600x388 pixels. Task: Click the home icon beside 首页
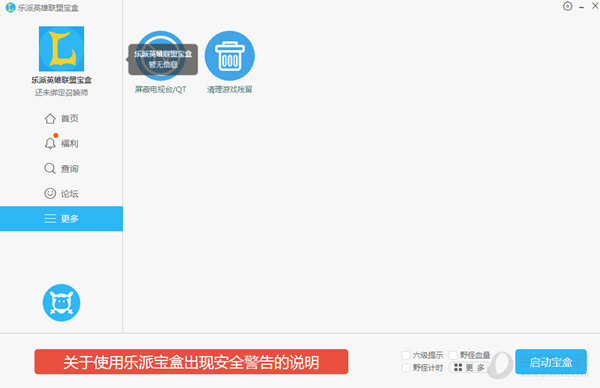(50, 119)
